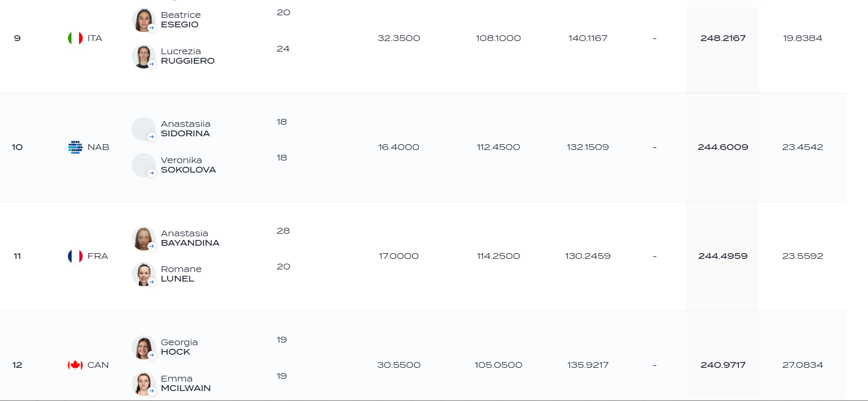The image size is (868, 401).
Task: Open the Lucrezia RUGGIERO athlete link
Action: coord(188,56)
